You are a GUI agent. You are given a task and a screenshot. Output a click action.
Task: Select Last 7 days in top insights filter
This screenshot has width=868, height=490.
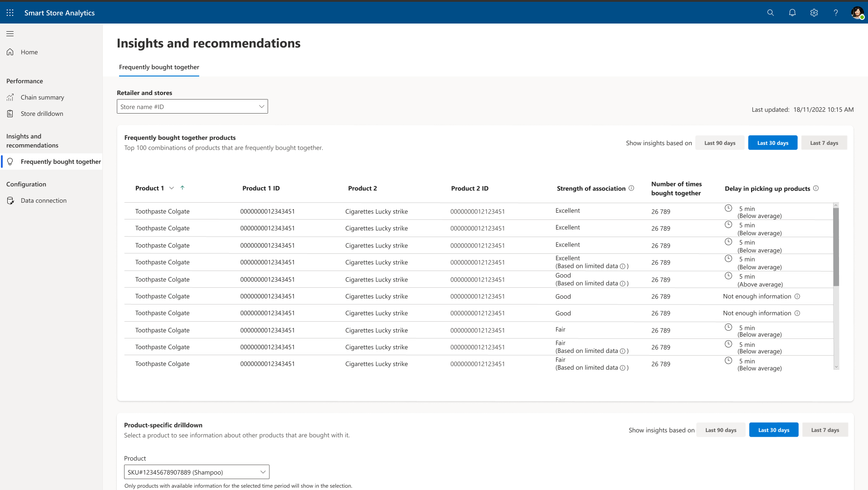coord(824,143)
